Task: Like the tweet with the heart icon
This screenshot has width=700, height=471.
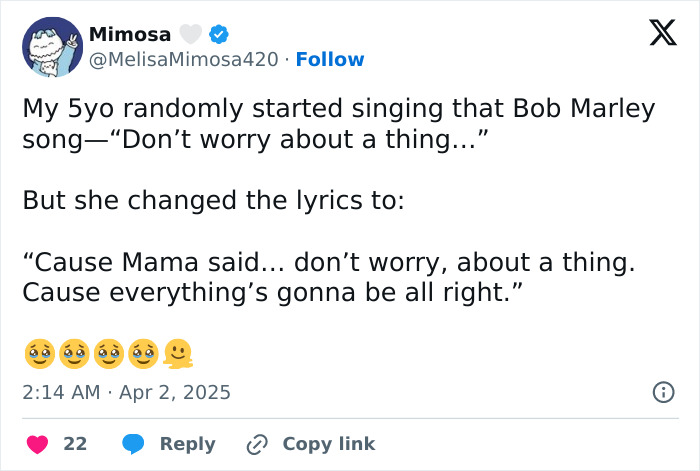Action: coord(37,444)
